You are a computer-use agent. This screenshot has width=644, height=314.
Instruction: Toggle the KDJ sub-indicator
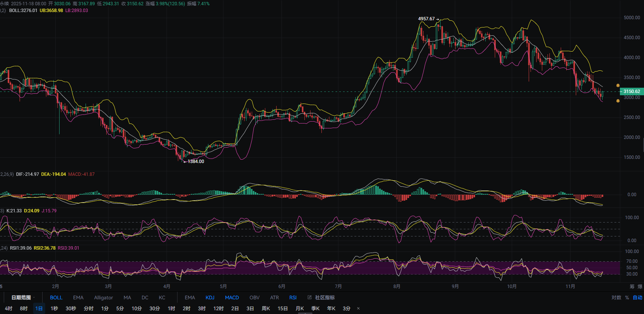point(210,297)
